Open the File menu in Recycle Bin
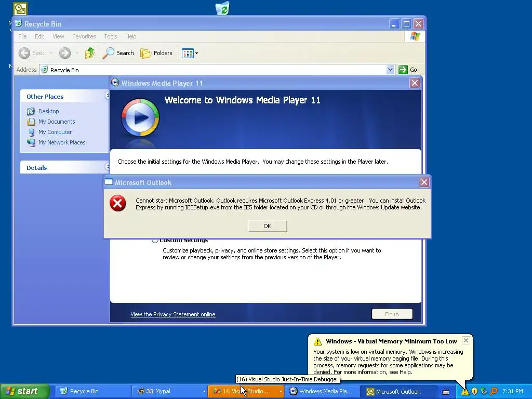The image size is (532, 399). 22,36
